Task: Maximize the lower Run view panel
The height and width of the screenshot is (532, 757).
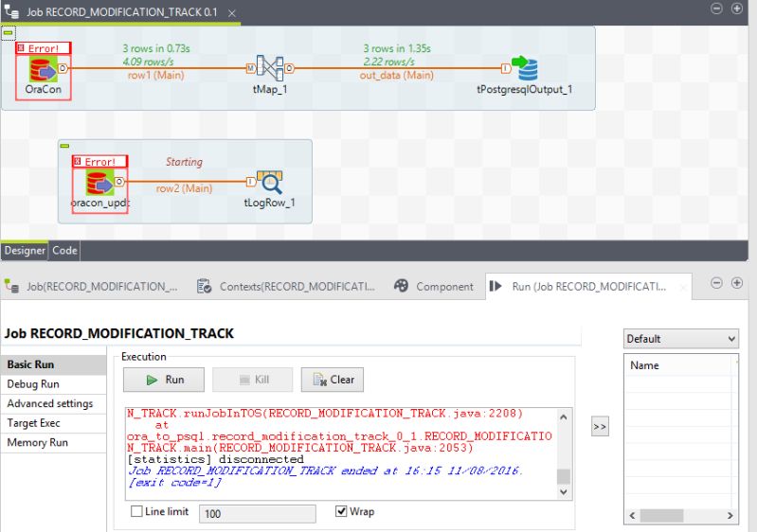Action: tap(737, 283)
